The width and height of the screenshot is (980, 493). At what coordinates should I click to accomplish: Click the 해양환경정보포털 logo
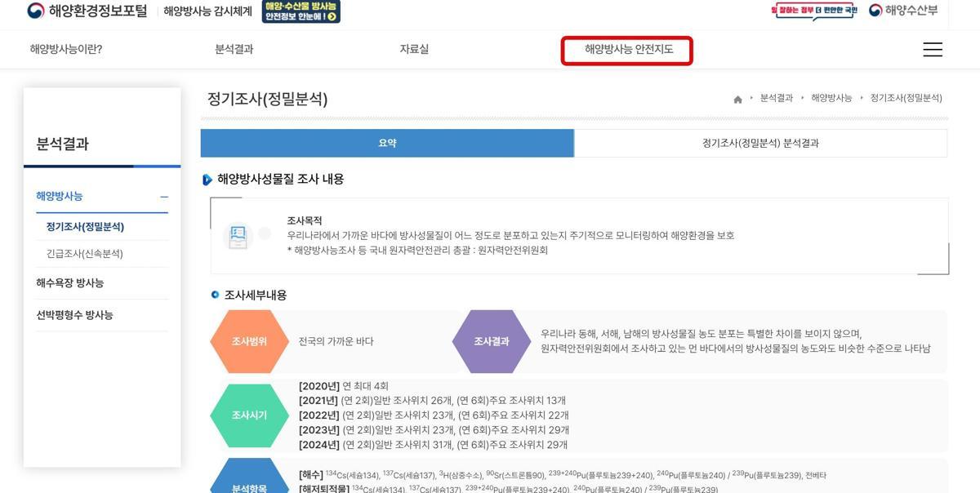coord(87,11)
